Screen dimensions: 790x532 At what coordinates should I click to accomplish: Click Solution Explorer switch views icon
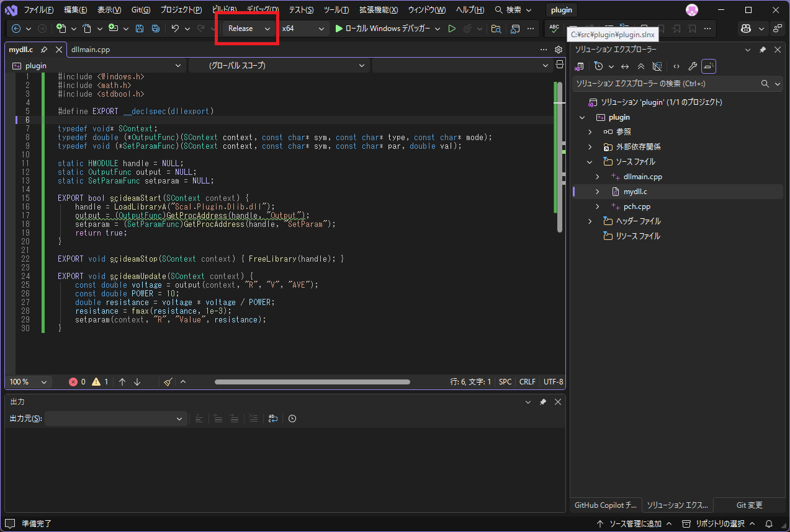pyautogui.click(x=580, y=66)
